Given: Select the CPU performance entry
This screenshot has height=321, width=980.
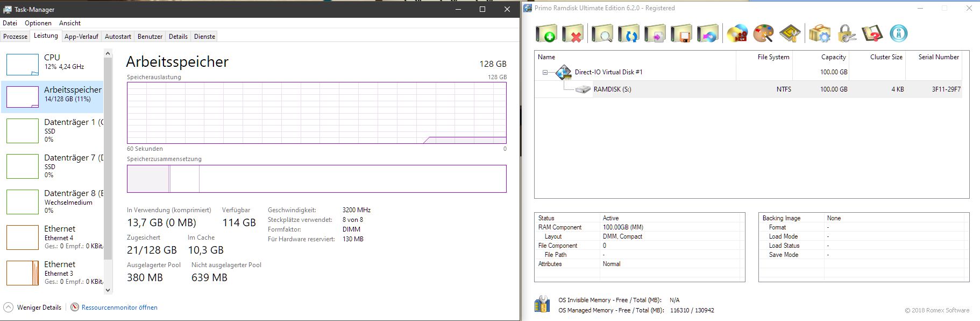Looking at the screenshot, I should (53, 64).
